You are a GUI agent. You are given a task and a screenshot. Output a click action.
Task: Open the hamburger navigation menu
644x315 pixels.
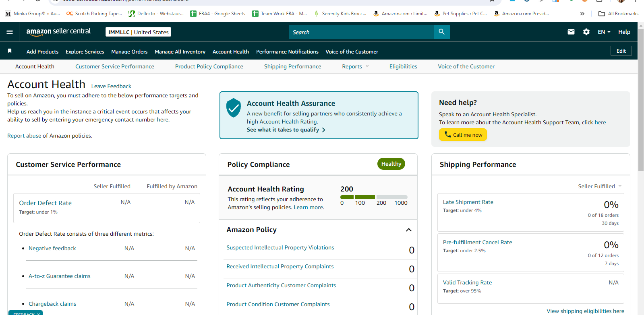[10, 32]
